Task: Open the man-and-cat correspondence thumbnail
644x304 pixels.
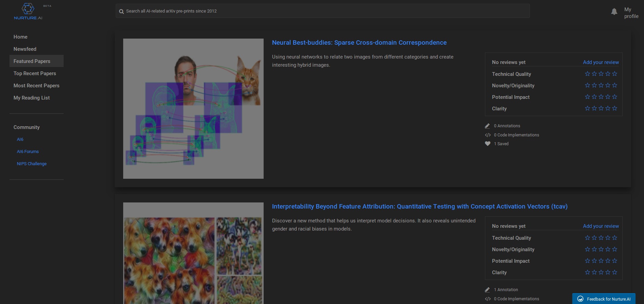Action: [x=193, y=109]
